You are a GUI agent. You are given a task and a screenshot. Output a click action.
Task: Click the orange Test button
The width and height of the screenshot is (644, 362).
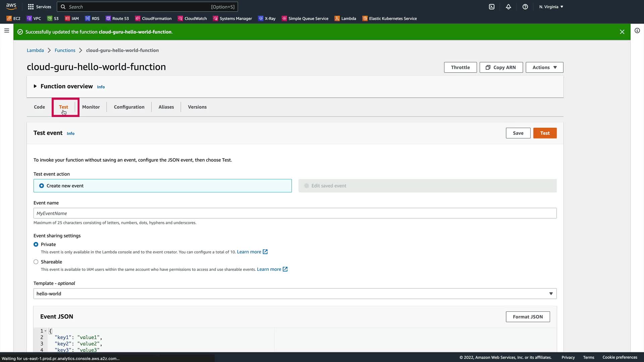pos(545,133)
